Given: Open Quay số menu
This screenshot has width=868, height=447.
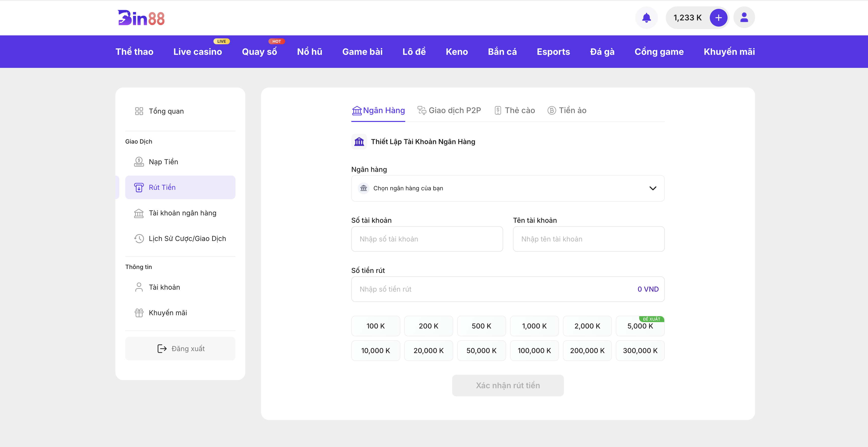Looking at the screenshot, I should tap(259, 52).
